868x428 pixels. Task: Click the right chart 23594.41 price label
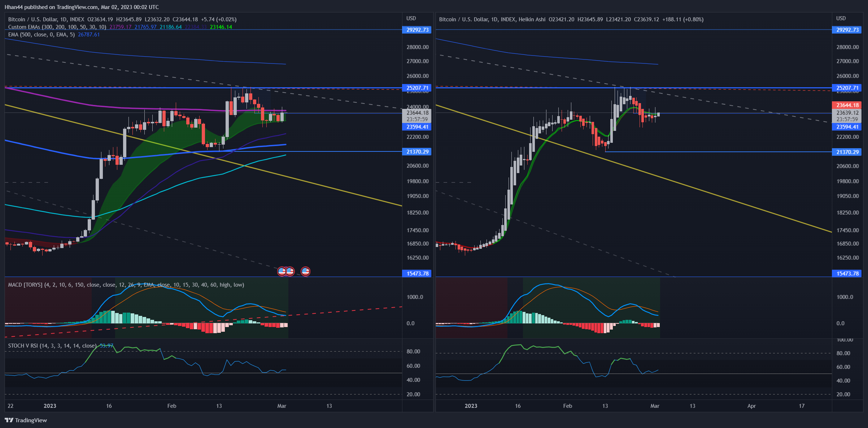847,127
